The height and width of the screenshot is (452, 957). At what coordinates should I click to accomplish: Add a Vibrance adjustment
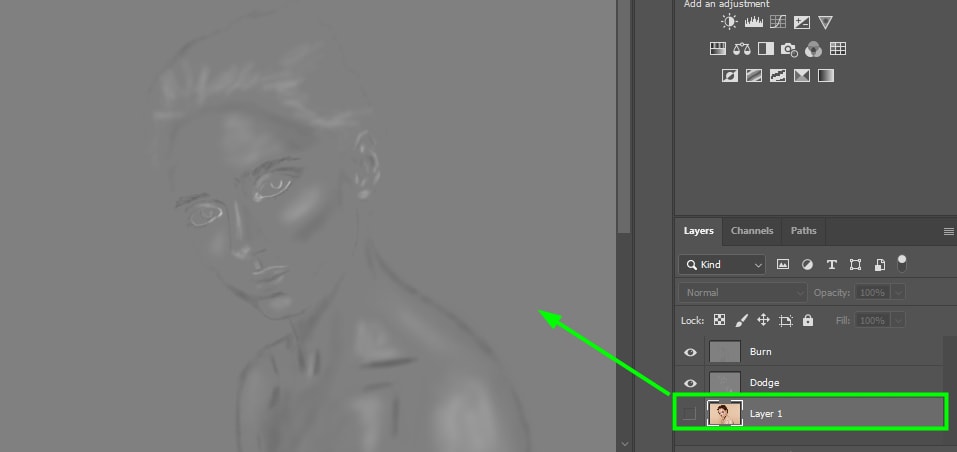(825, 23)
